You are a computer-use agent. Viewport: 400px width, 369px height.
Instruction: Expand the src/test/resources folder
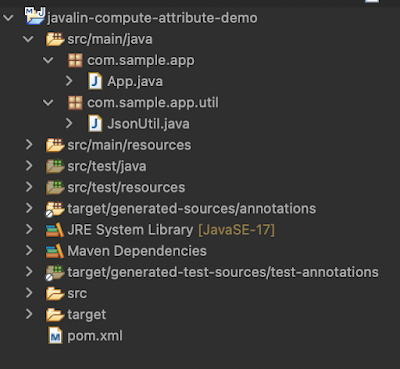(29, 187)
